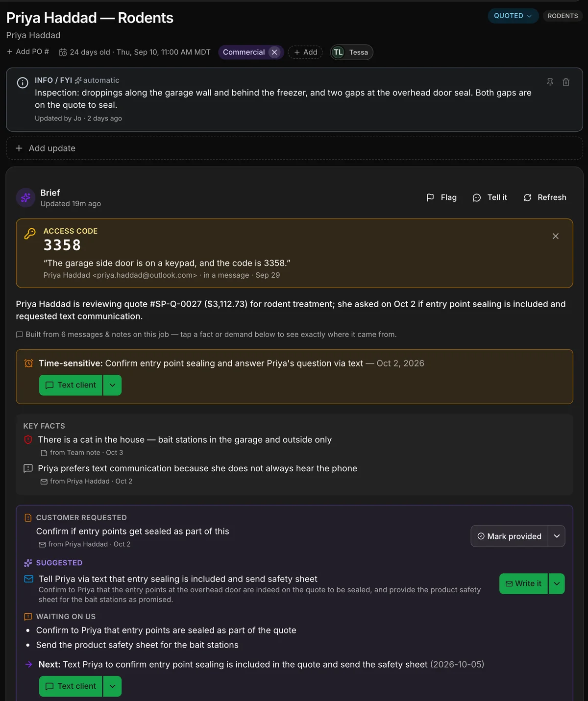The width and height of the screenshot is (588, 701).
Task: Flag this brief
Action: click(441, 197)
